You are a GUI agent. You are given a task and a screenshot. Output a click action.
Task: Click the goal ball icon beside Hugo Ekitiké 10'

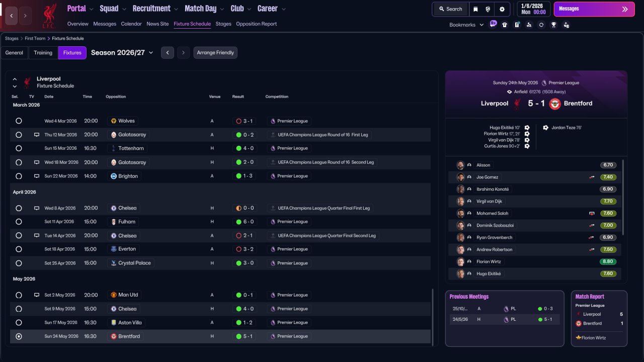pos(527,128)
